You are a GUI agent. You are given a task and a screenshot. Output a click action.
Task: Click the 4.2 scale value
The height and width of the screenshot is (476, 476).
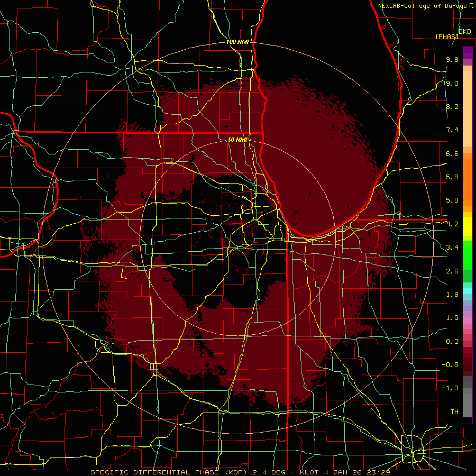click(x=452, y=224)
